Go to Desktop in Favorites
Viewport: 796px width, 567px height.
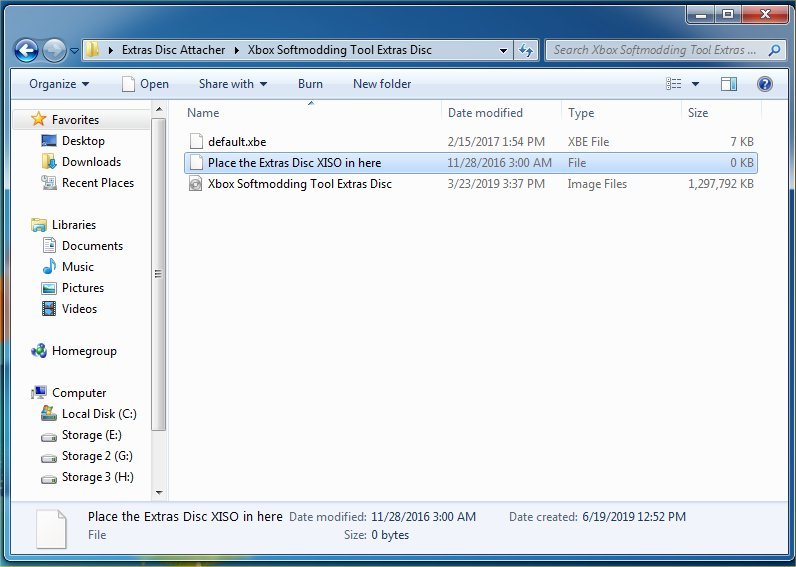click(83, 141)
